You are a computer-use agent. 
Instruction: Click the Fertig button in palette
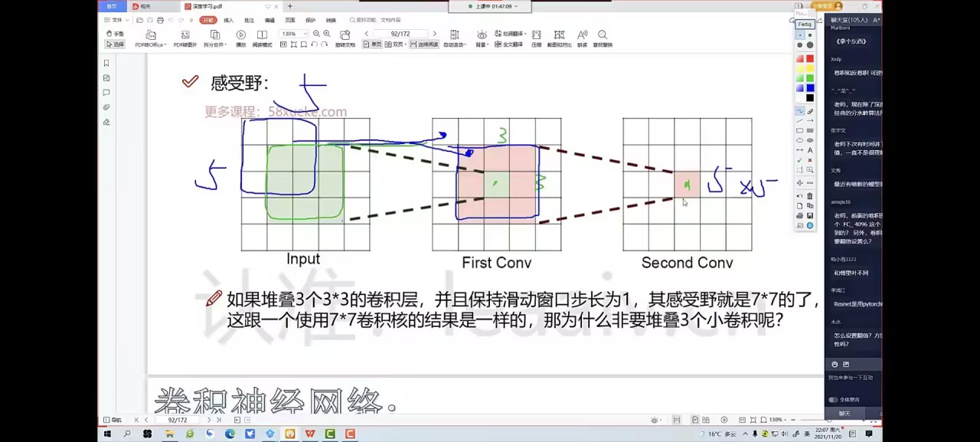pos(805,25)
